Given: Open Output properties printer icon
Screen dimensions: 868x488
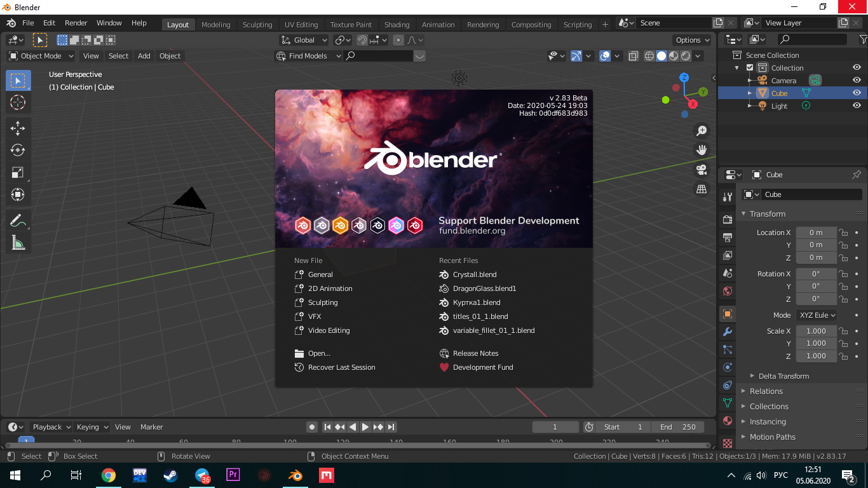Looking at the screenshot, I should point(728,238).
